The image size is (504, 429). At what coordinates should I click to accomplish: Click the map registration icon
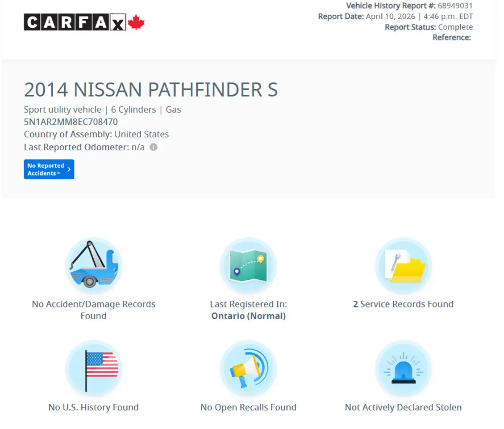pos(249,266)
